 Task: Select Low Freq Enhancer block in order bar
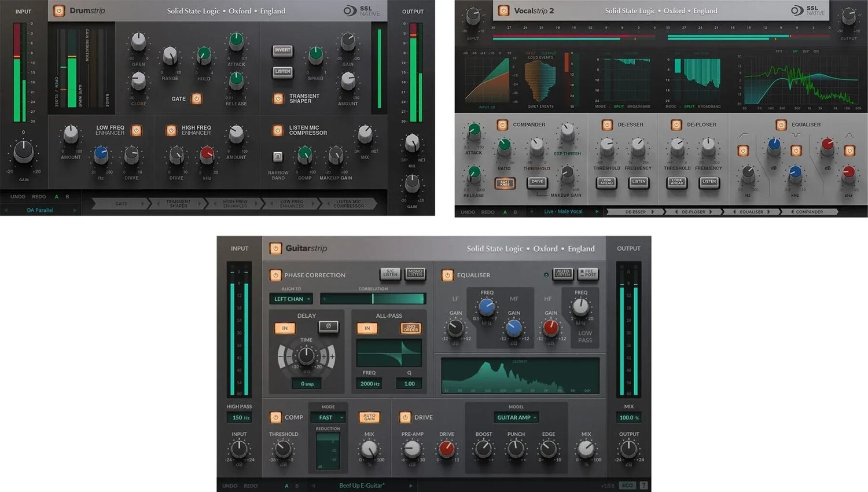click(x=292, y=204)
